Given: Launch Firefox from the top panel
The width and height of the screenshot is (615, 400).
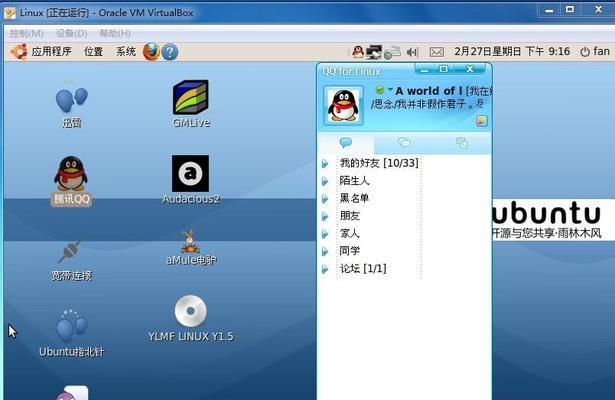Looking at the screenshot, I should (151, 51).
